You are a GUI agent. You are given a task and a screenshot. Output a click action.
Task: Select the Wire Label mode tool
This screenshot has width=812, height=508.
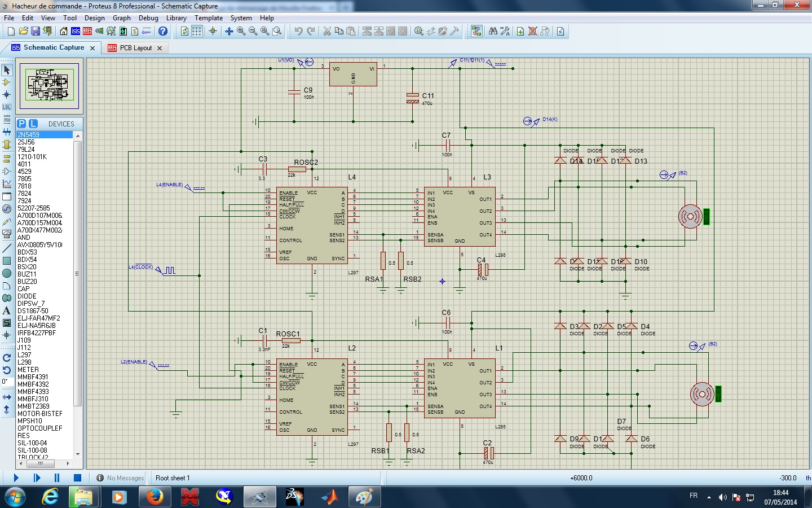[x=7, y=107]
